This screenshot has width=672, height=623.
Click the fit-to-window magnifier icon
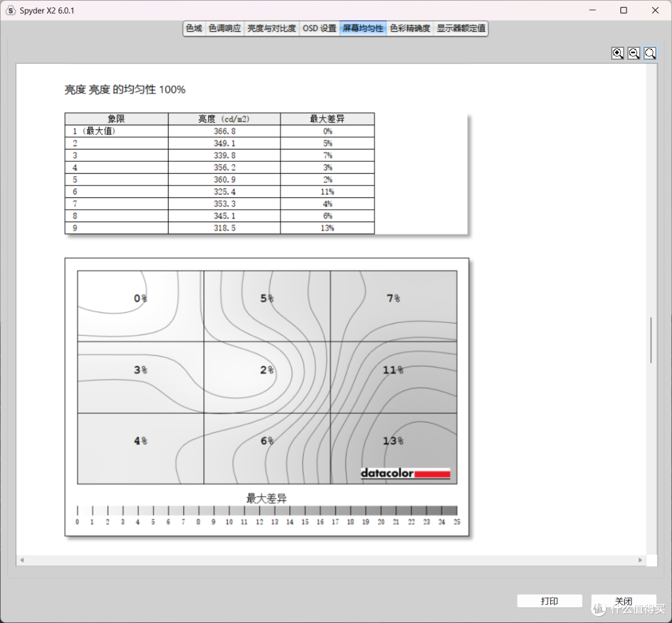[x=650, y=53]
